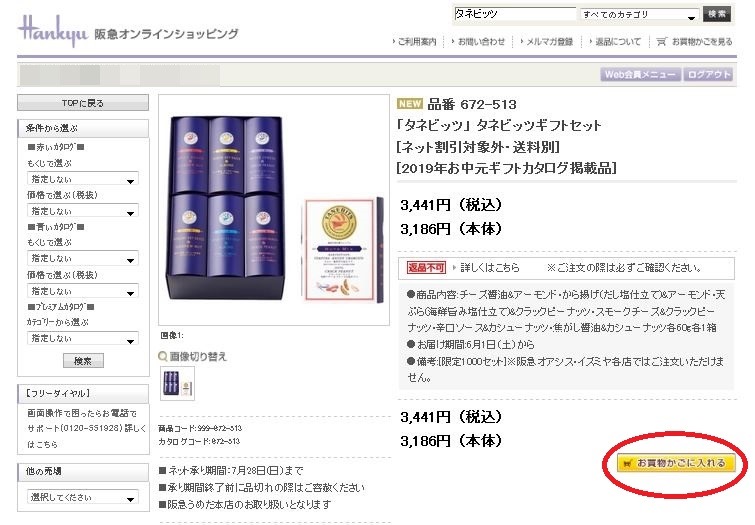Click the ログアウト button
The height and width of the screenshot is (525, 755).
tap(708, 75)
